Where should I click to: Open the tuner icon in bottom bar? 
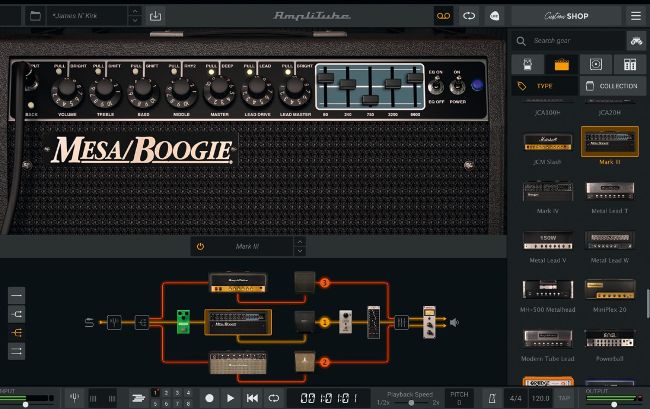click(x=74, y=398)
